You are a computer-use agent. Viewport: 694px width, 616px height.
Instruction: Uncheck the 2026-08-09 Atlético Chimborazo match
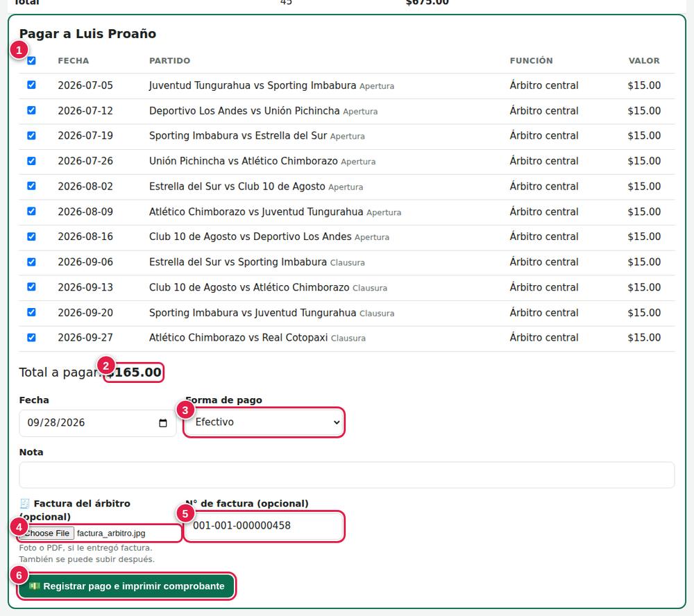pyautogui.click(x=31, y=211)
